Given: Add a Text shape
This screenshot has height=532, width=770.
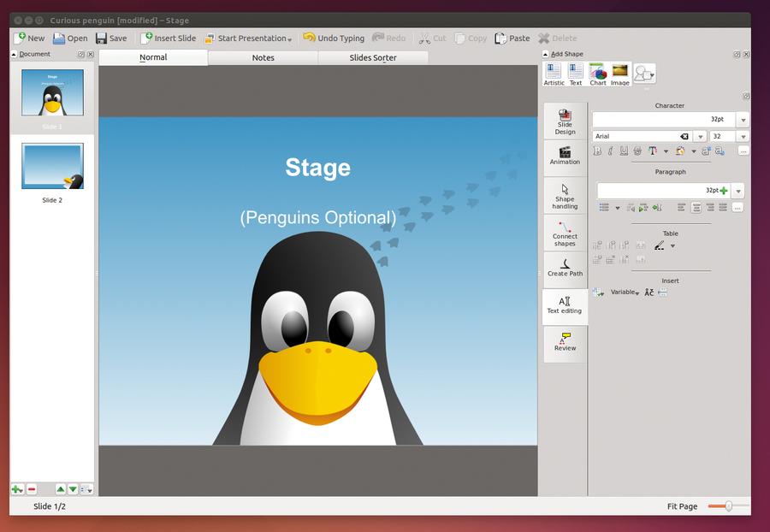Looking at the screenshot, I should (x=576, y=74).
